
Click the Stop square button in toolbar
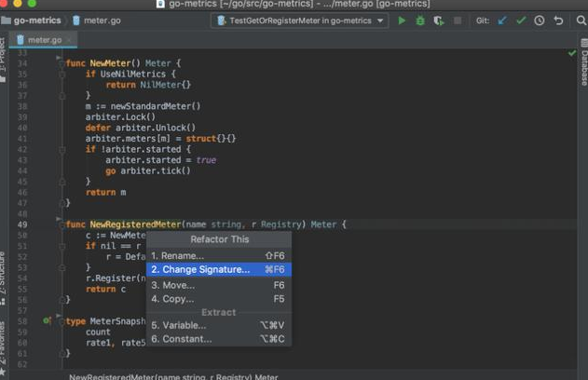[x=457, y=20]
